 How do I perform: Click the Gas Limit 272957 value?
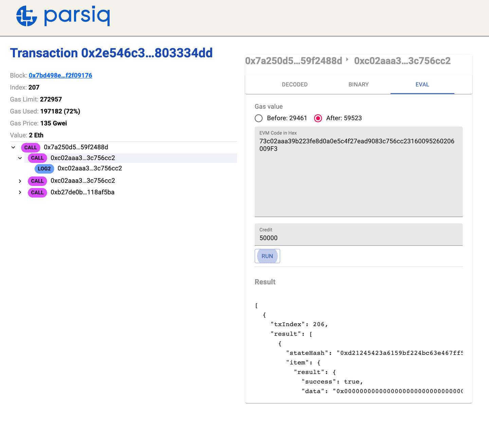pos(51,99)
